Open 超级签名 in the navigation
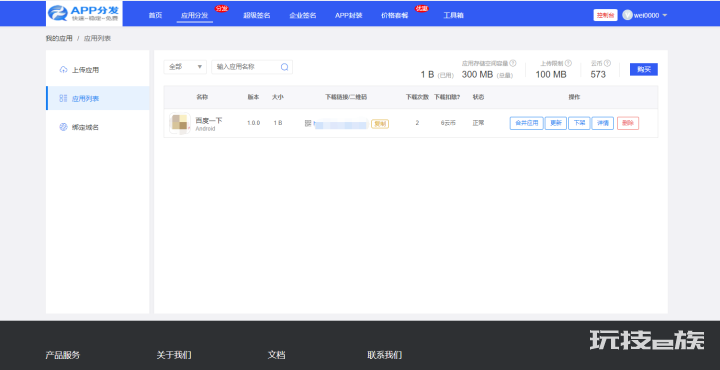This screenshot has width=720, height=370. click(256, 16)
